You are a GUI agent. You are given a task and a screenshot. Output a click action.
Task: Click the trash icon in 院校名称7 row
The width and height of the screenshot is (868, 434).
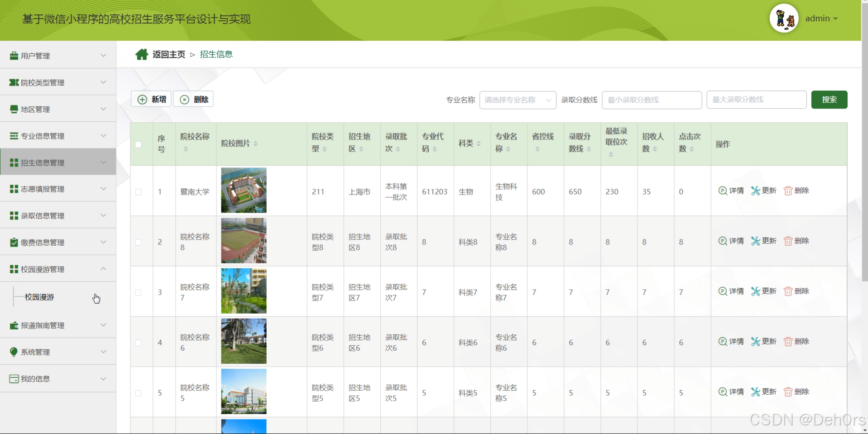point(788,291)
